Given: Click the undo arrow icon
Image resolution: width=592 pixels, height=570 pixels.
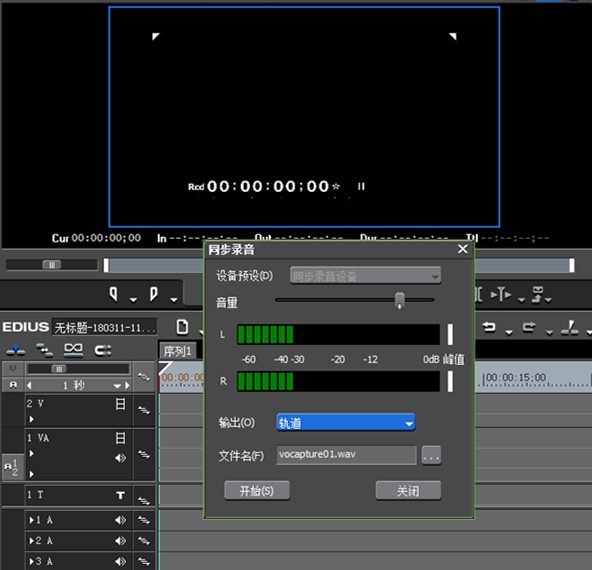Looking at the screenshot, I should pyautogui.click(x=489, y=327).
